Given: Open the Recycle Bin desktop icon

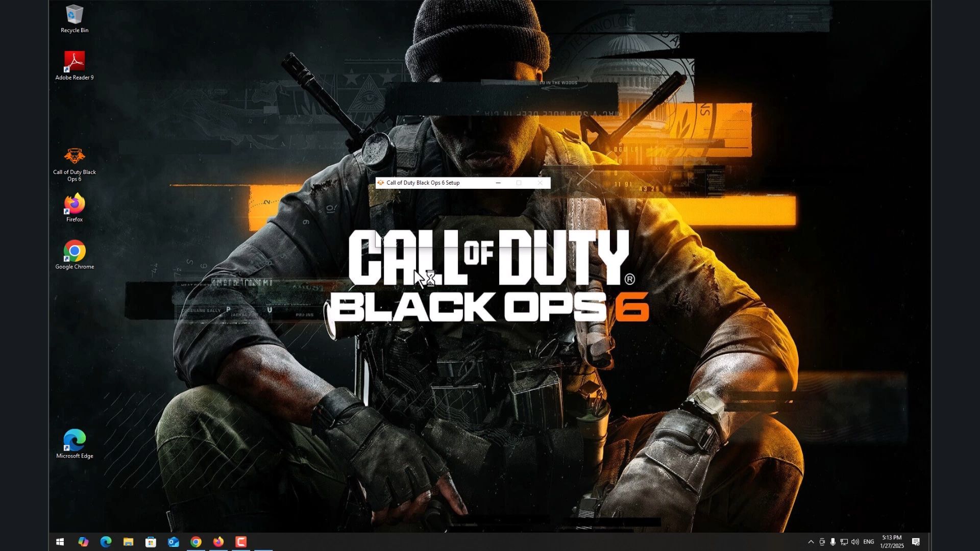Looking at the screenshot, I should [x=75, y=19].
